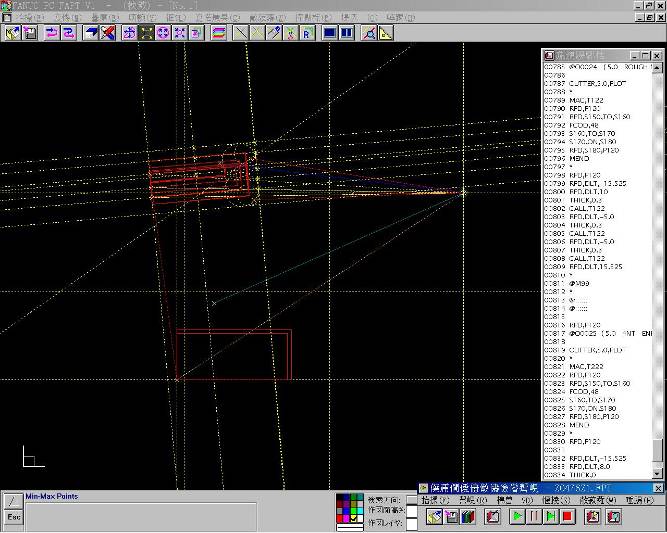Image resolution: width=667 pixels, height=533 pixels.
Task: Select the zoom-fit yellow arrows icon
Action: pyautogui.click(x=146, y=33)
